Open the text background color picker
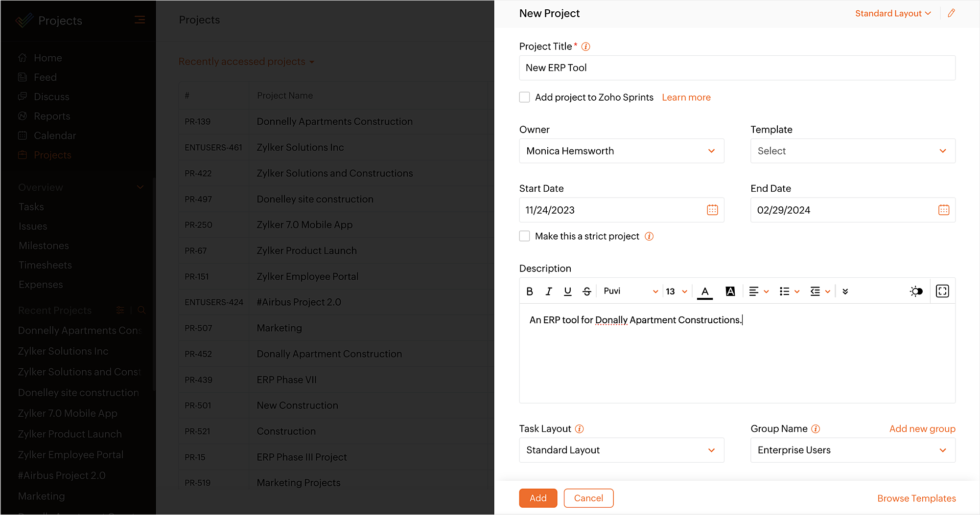 (730, 291)
